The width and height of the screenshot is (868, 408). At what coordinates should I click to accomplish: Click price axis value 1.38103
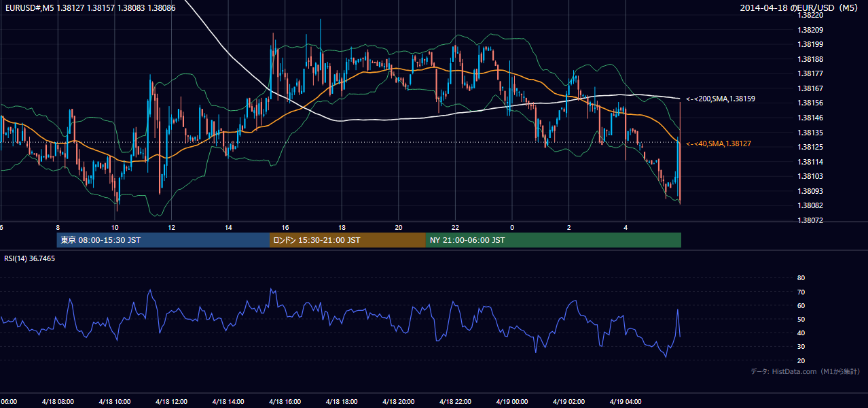pos(811,176)
